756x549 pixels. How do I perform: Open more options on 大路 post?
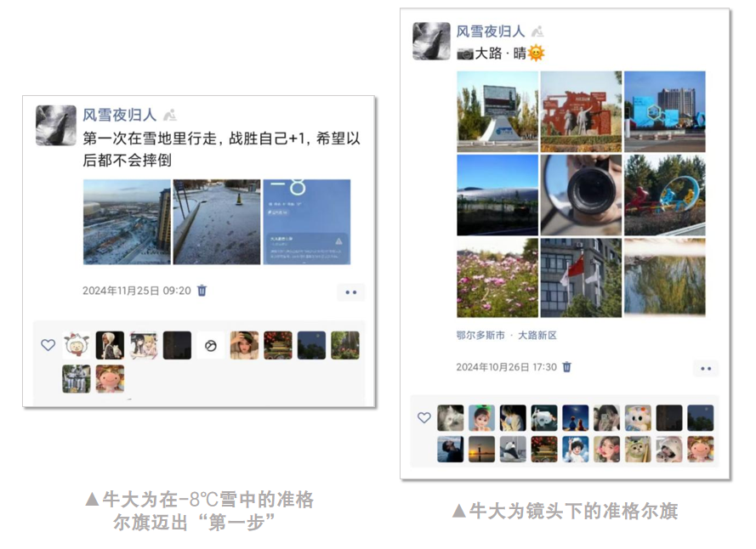pos(706,368)
